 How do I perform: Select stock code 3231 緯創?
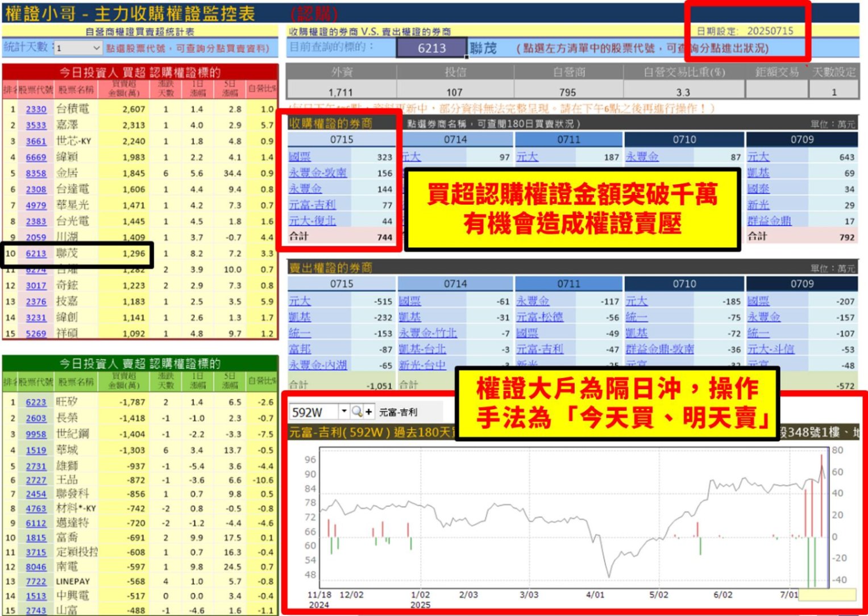[36, 318]
